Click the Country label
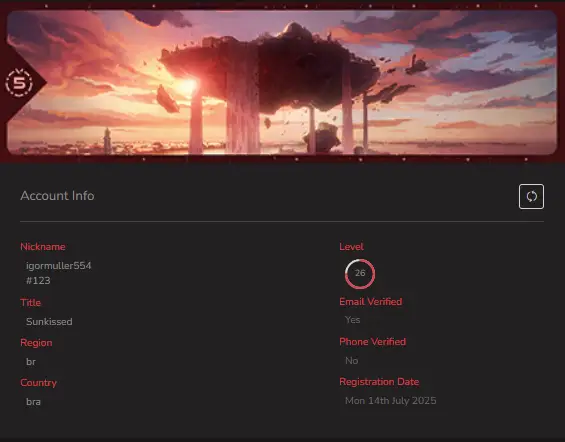The height and width of the screenshot is (442, 565). [x=39, y=383]
